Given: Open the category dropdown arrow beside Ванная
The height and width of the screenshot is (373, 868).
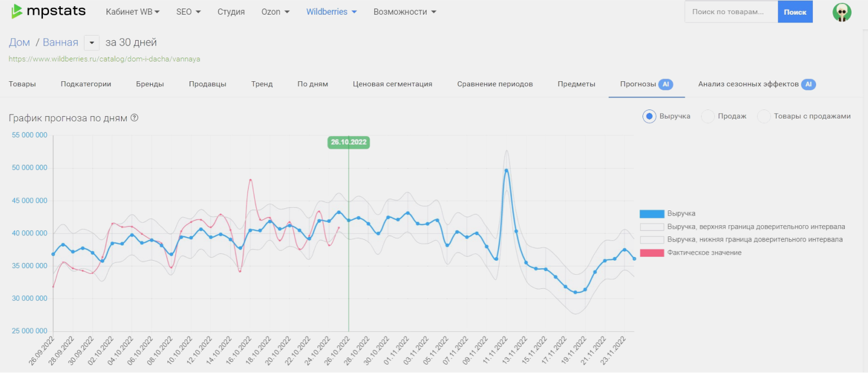Looking at the screenshot, I should point(91,43).
